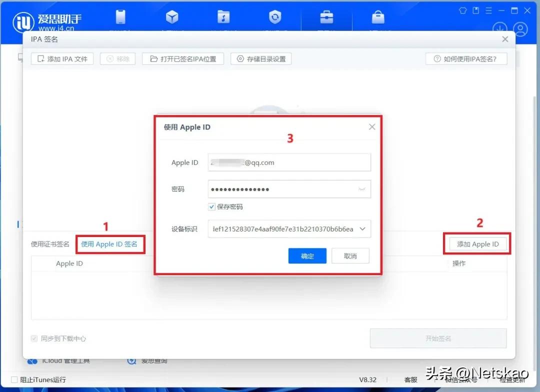This screenshot has width=540, height=392.
Task: Open How to use IPA signing help
Action: [x=466, y=59]
